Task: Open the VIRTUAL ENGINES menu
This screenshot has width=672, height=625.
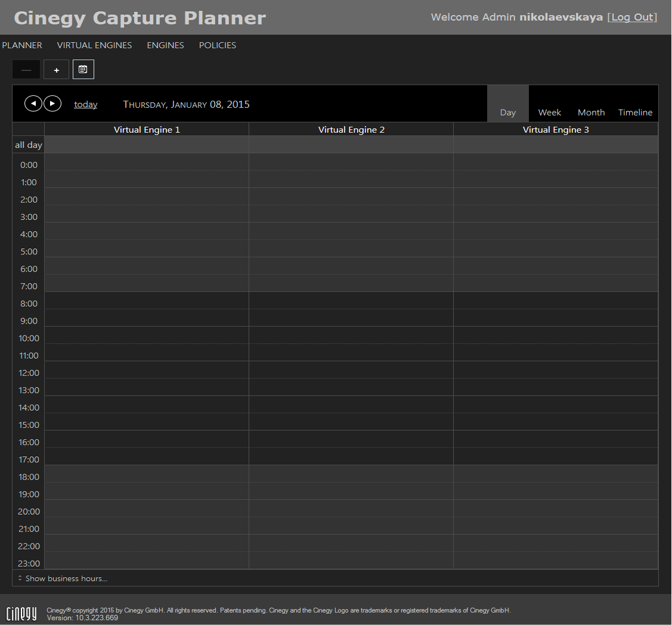Action: tap(94, 45)
